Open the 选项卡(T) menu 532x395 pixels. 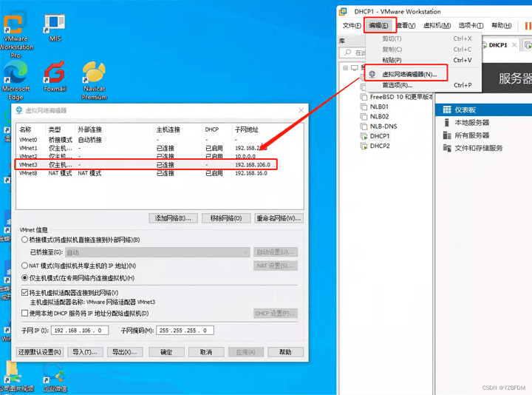471,25
